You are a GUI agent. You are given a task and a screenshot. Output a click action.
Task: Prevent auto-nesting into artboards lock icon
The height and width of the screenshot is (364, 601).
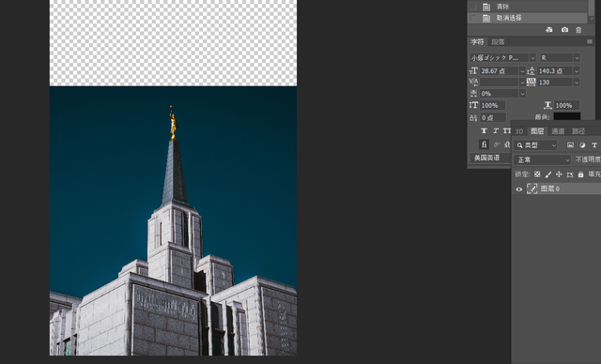[x=570, y=174]
